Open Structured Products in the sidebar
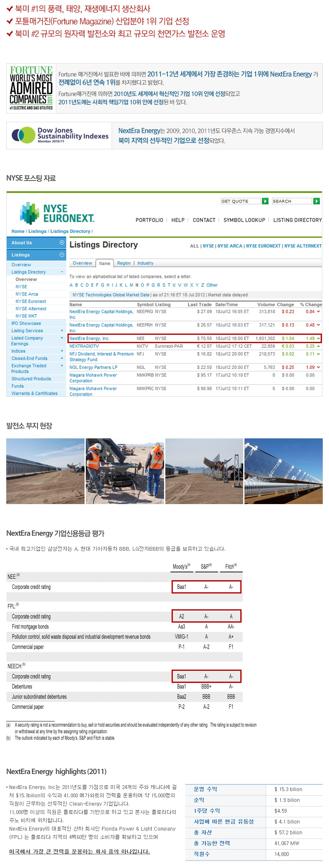Viewport: 329px width, 868px height. pyautogui.click(x=31, y=379)
